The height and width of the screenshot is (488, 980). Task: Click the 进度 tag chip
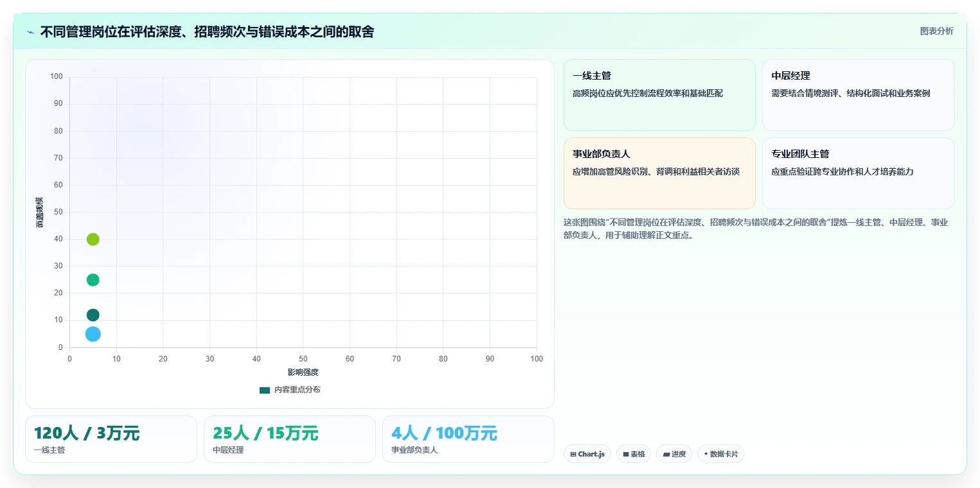pos(674,454)
